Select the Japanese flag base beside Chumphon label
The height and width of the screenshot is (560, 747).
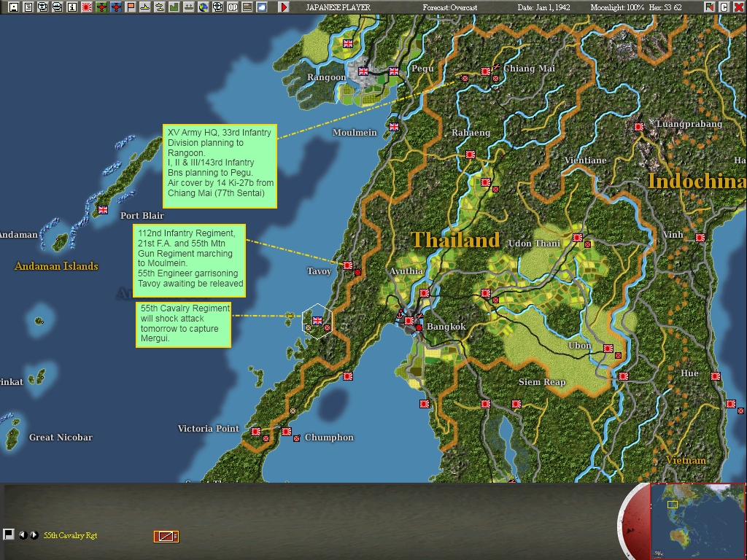(x=287, y=432)
